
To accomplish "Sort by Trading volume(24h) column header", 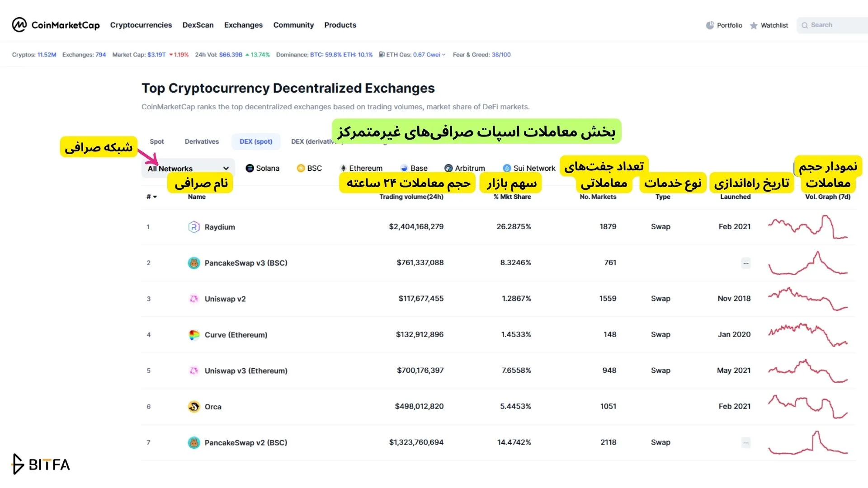I will tap(411, 197).
